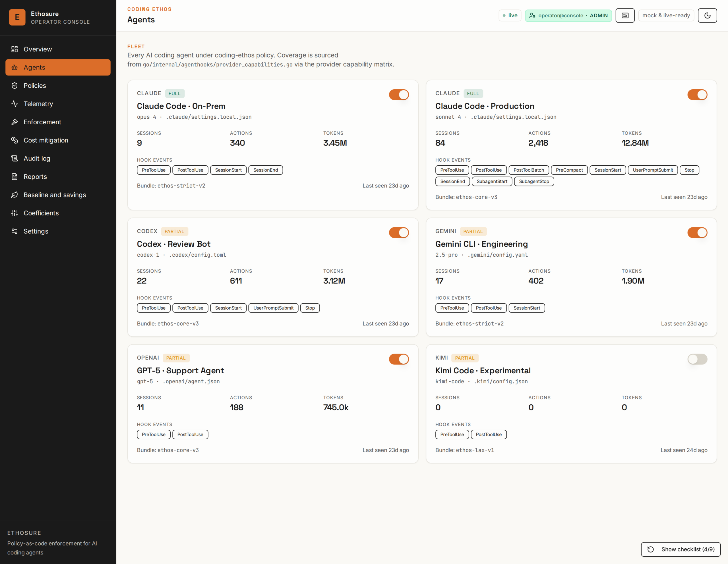The height and width of the screenshot is (564, 728).
Task: Open Telemetry via its pulse icon
Action: (14, 104)
